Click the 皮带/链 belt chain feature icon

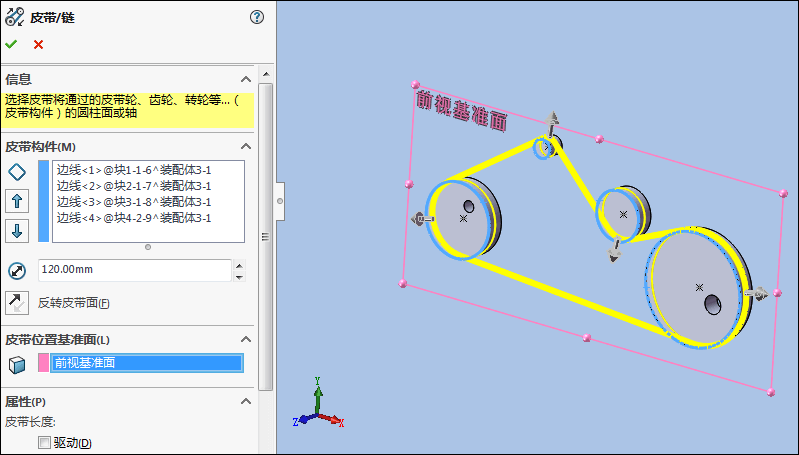tap(14, 17)
